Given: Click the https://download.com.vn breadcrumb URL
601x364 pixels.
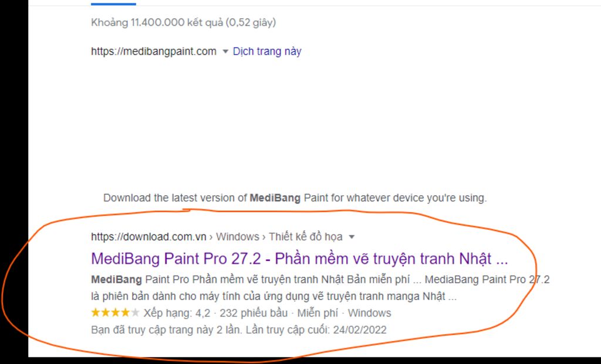Looking at the screenshot, I should coord(148,237).
